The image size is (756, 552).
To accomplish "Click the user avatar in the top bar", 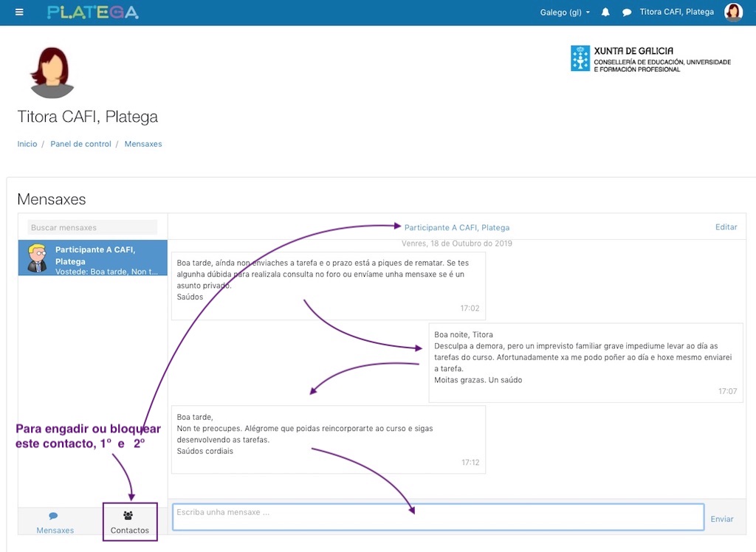I will (733, 13).
